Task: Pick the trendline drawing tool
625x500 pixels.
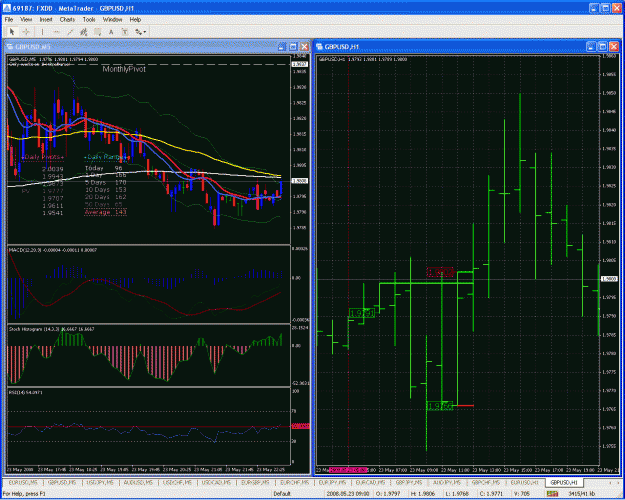Action: [x=70, y=32]
